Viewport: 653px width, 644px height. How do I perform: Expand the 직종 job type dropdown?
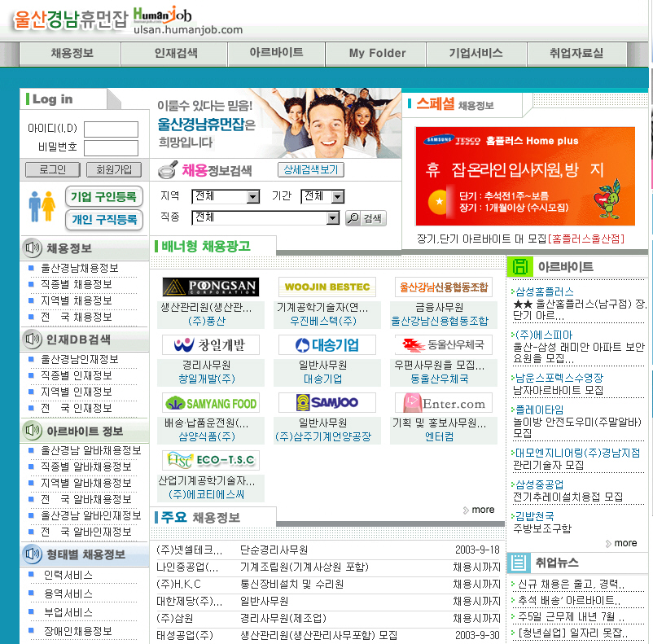click(265, 218)
